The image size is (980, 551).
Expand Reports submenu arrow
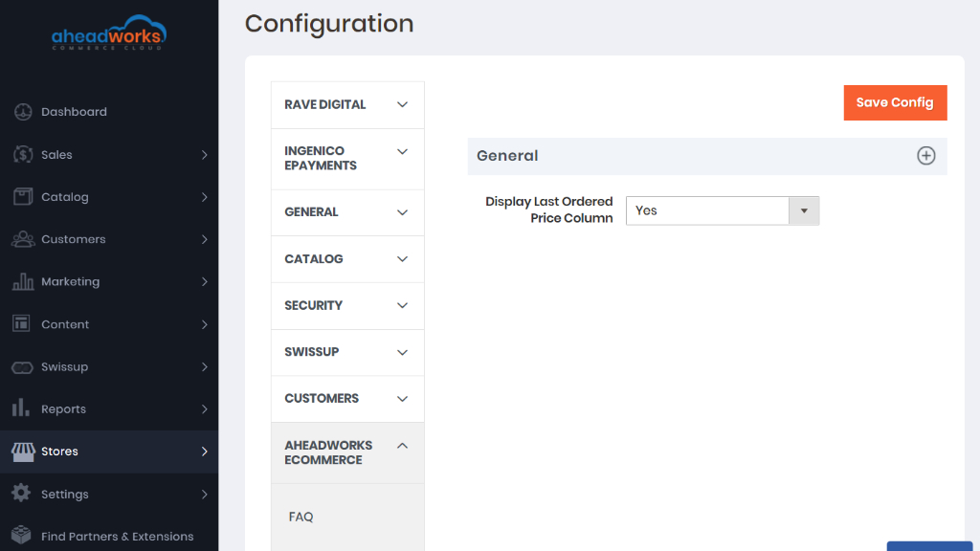click(205, 409)
